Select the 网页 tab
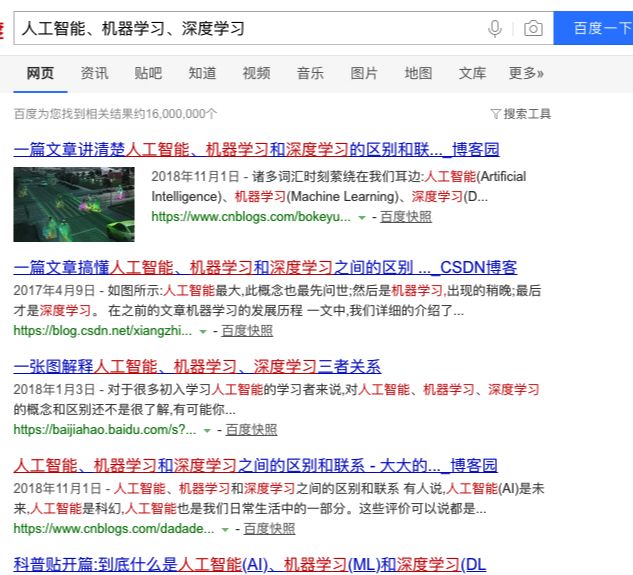Screen dimensions: 633x575 pyautogui.click(x=40, y=73)
